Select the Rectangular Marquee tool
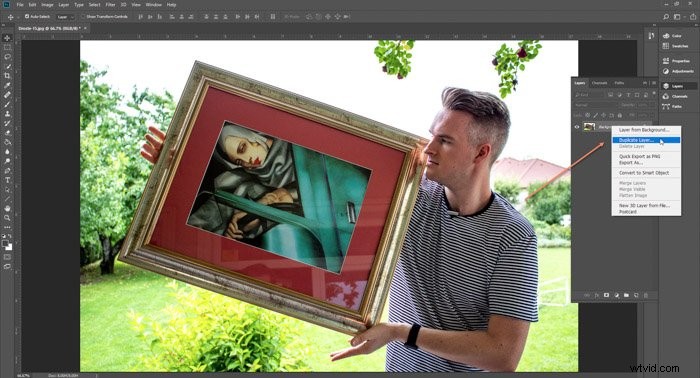The image size is (700, 378). coord(7,47)
